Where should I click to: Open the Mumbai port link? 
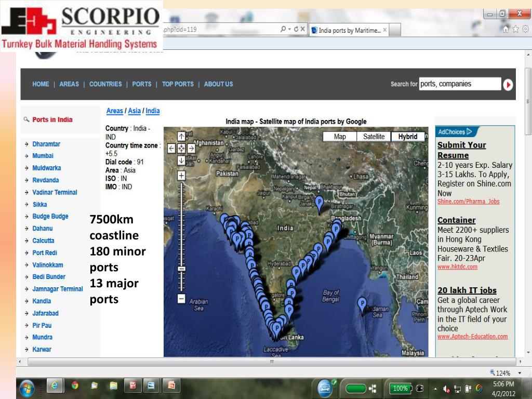click(x=43, y=156)
